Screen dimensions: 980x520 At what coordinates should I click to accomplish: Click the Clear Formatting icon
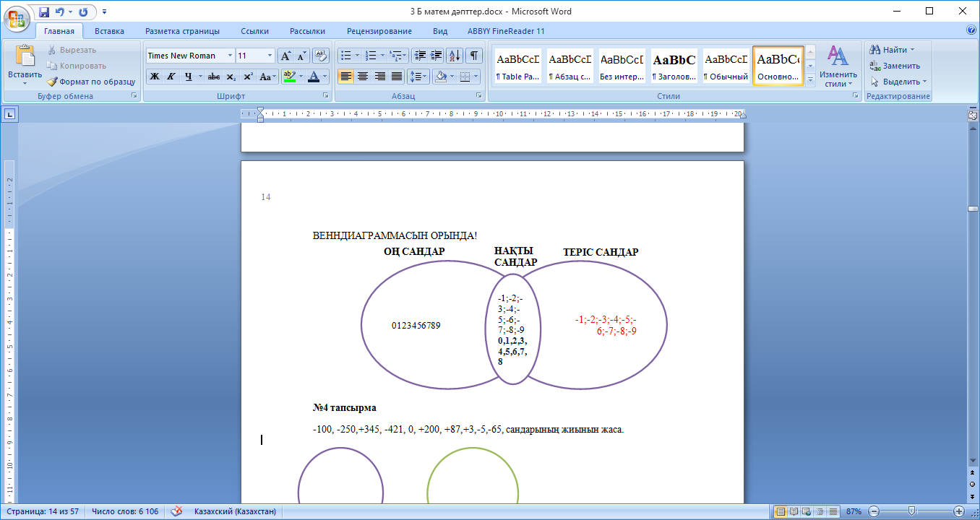tap(321, 56)
